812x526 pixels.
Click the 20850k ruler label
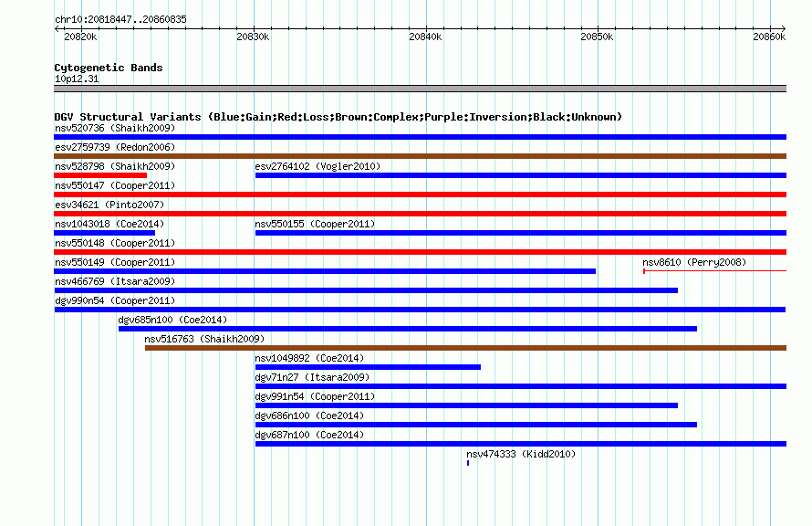click(x=597, y=37)
